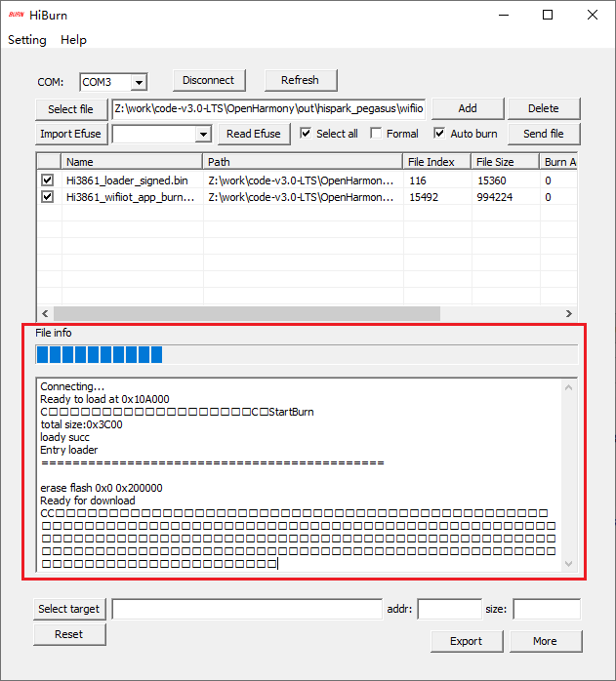Click the More button
This screenshot has width=616, height=681.
coord(546,641)
